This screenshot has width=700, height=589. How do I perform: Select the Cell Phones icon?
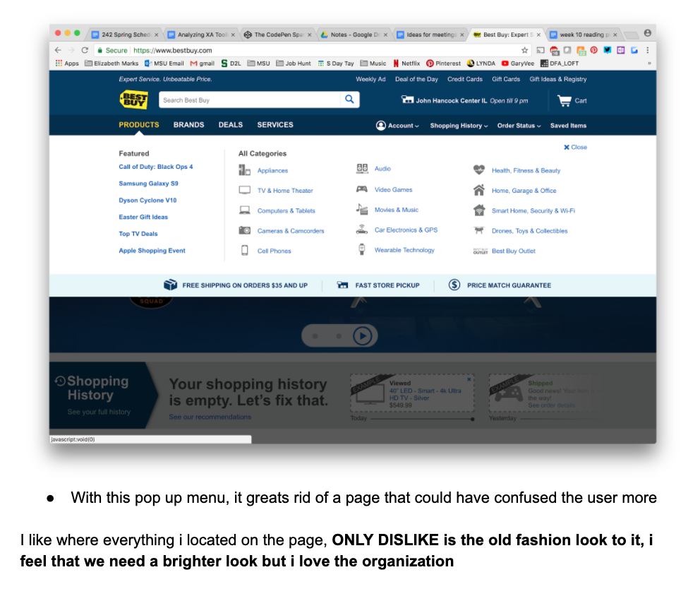tap(245, 250)
